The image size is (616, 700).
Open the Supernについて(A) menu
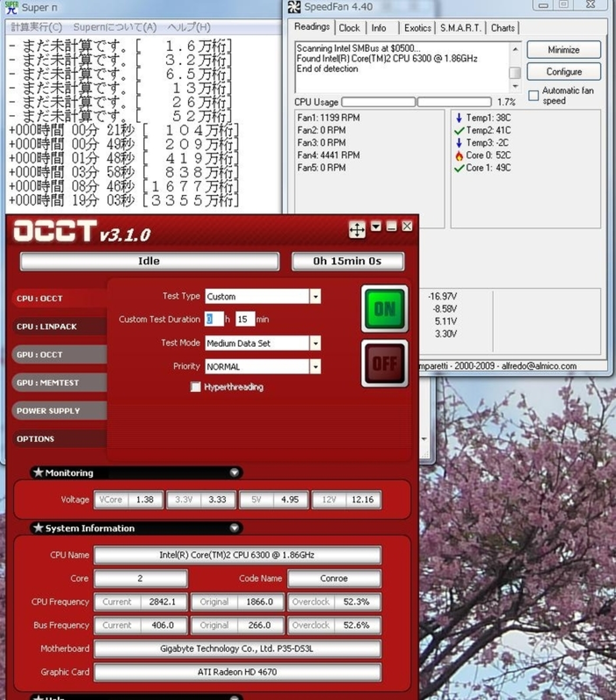click(115, 27)
